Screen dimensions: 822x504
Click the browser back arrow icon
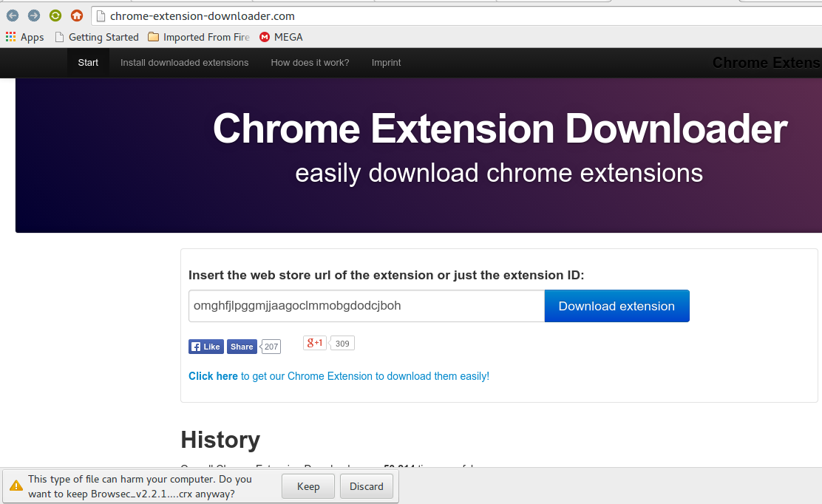click(x=13, y=16)
